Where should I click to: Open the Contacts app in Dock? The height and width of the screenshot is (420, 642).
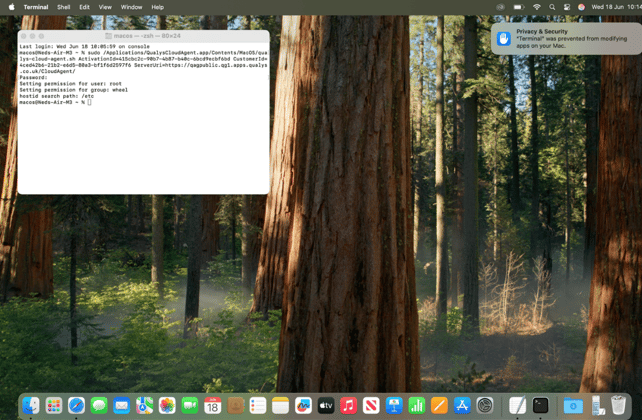(235, 406)
